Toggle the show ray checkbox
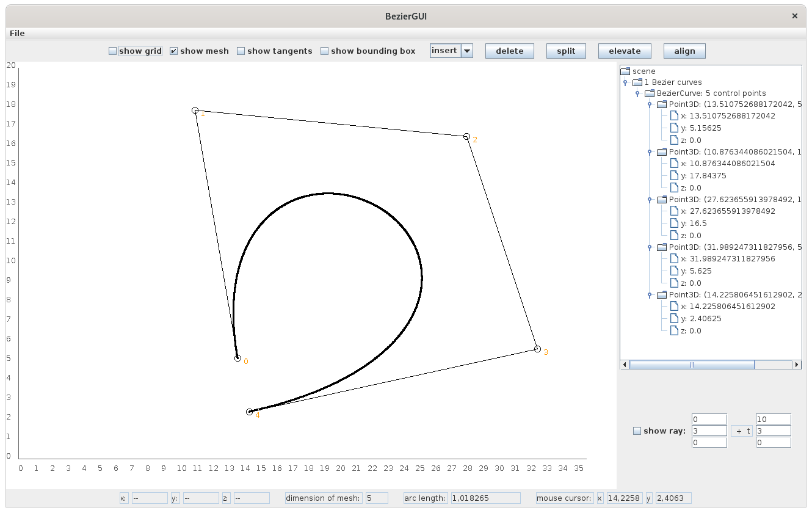 pos(637,431)
